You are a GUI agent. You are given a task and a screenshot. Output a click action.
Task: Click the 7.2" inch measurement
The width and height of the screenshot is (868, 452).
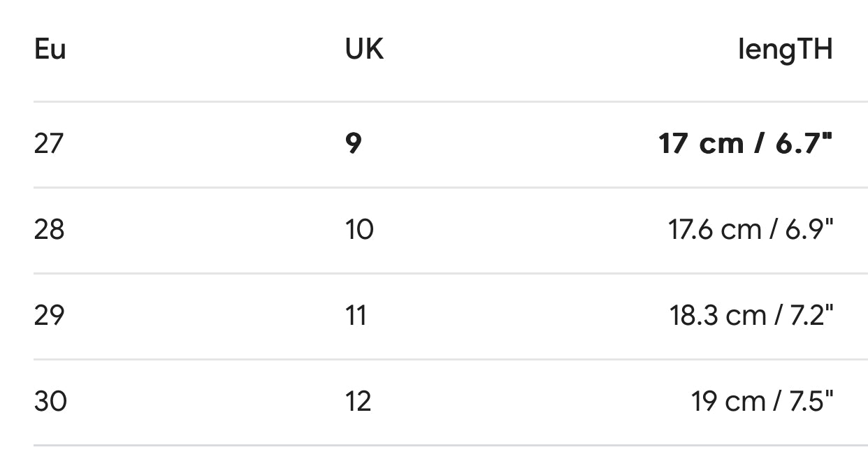811,316
